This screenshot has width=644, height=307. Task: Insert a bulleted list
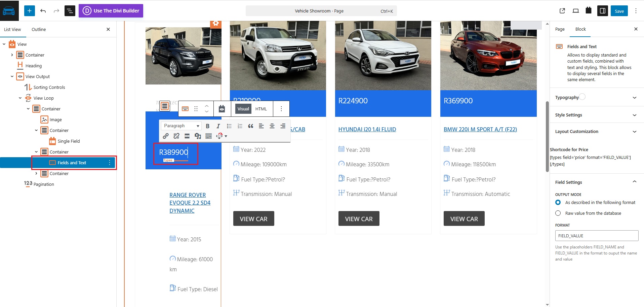(229, 126)
